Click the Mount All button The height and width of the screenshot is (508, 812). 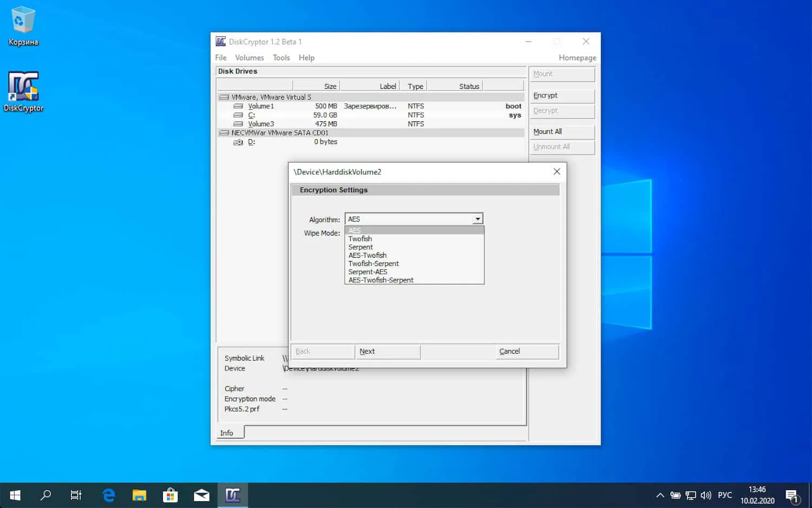(562, 132)
